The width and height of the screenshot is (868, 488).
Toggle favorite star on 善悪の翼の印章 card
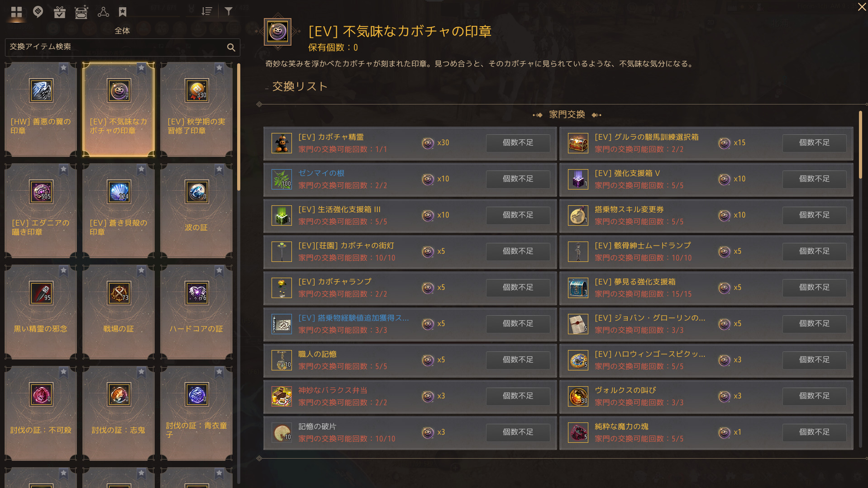(63, 68)
